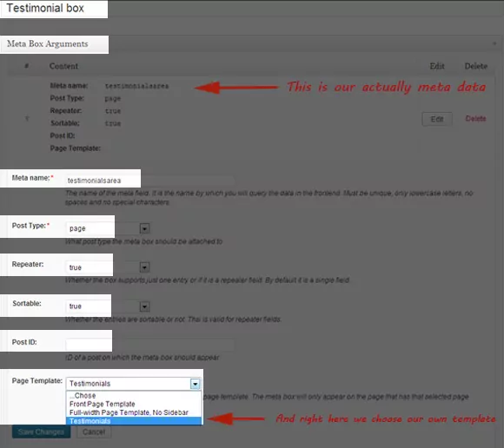Click the Page Template 'Testimonials' combo box
The height and width of the screenshot is (448, 504).
134,384
